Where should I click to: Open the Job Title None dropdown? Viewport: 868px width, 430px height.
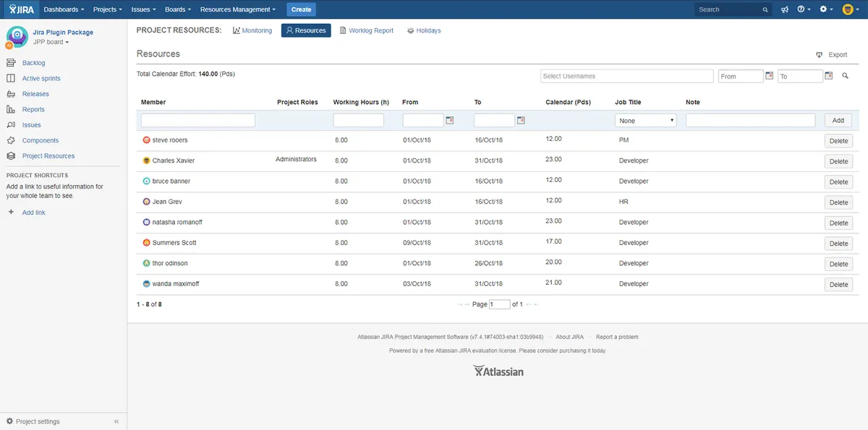[x=646, y=121]
